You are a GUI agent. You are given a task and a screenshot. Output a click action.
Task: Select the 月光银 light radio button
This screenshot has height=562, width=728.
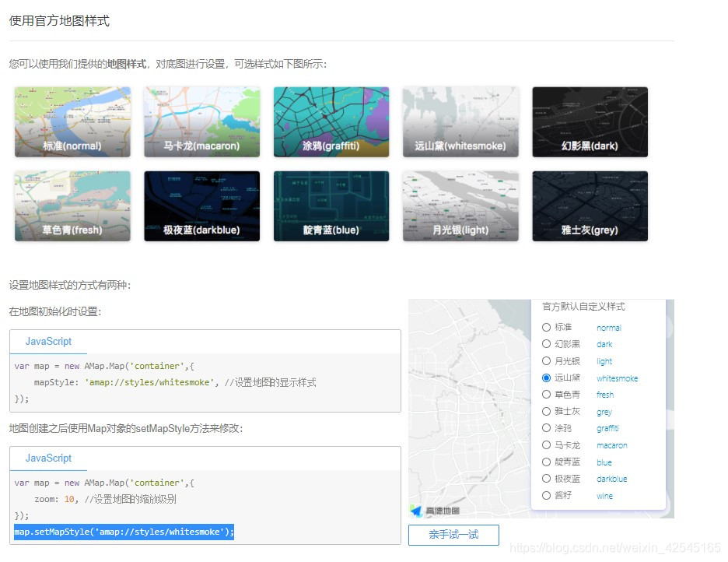[546, 361]
